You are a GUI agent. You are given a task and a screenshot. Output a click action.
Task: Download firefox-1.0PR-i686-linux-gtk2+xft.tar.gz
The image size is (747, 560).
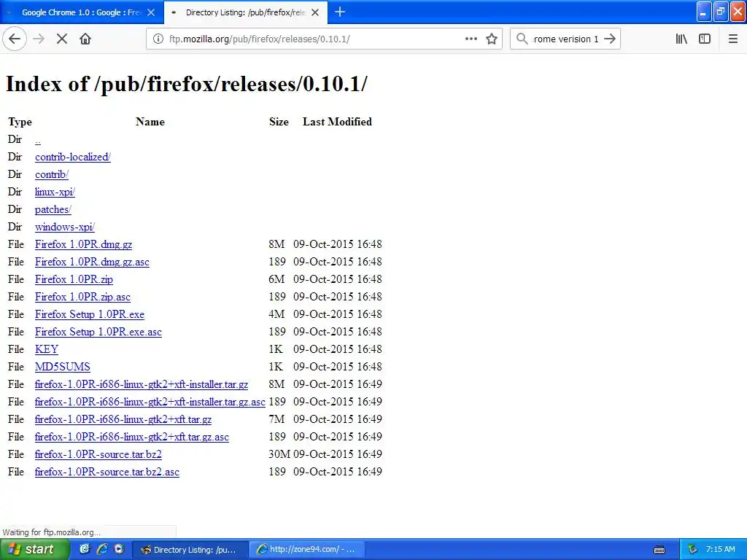click(123, 419)
